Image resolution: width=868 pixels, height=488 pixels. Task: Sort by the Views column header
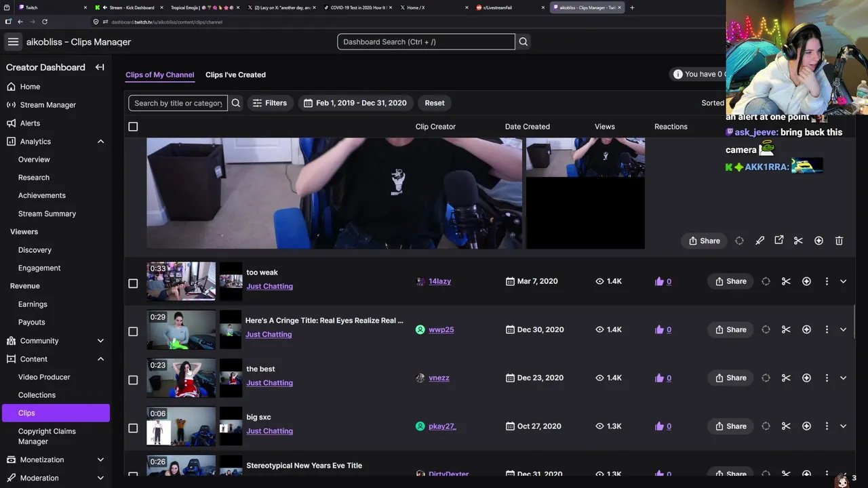point(604,127)
